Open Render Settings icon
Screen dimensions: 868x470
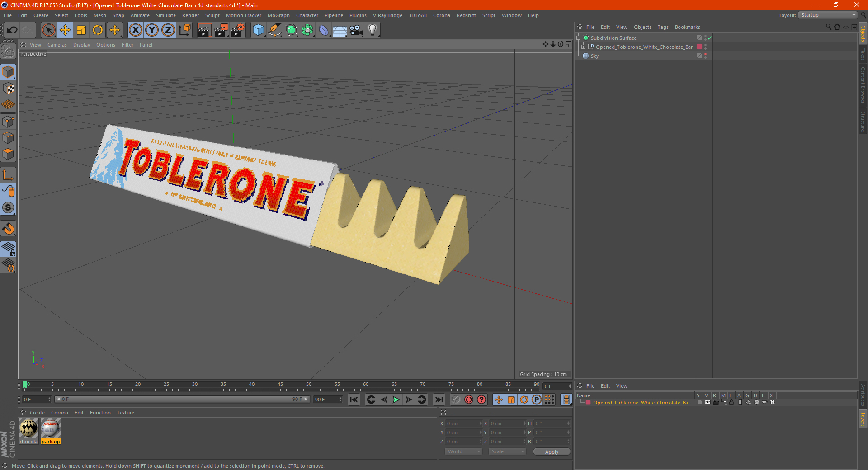click(x=238, y=30)
